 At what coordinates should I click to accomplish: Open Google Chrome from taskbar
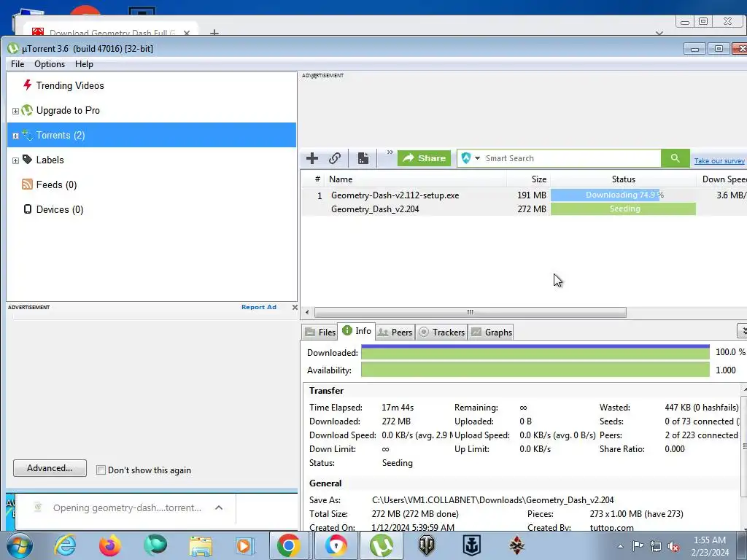coord(289,545)
